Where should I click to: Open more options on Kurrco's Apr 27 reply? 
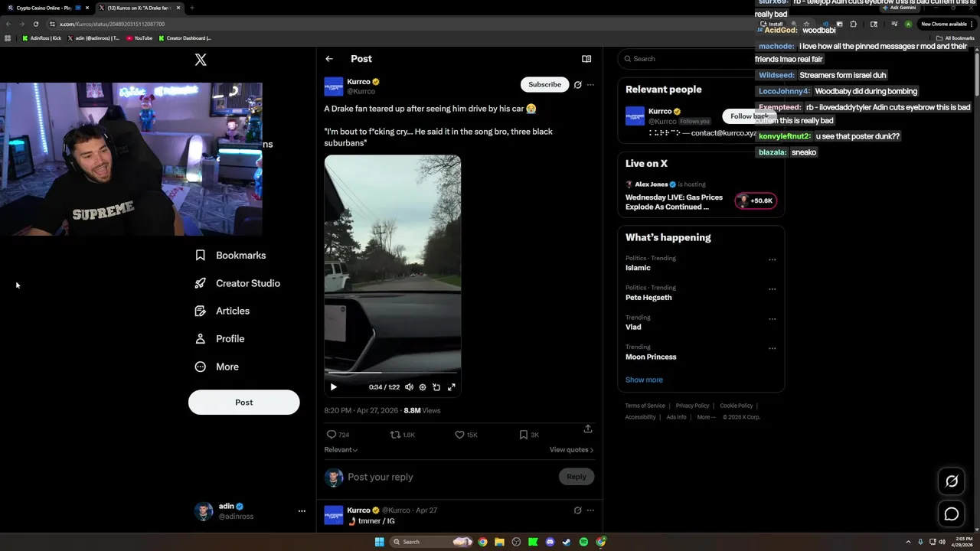tap(590, 510)
